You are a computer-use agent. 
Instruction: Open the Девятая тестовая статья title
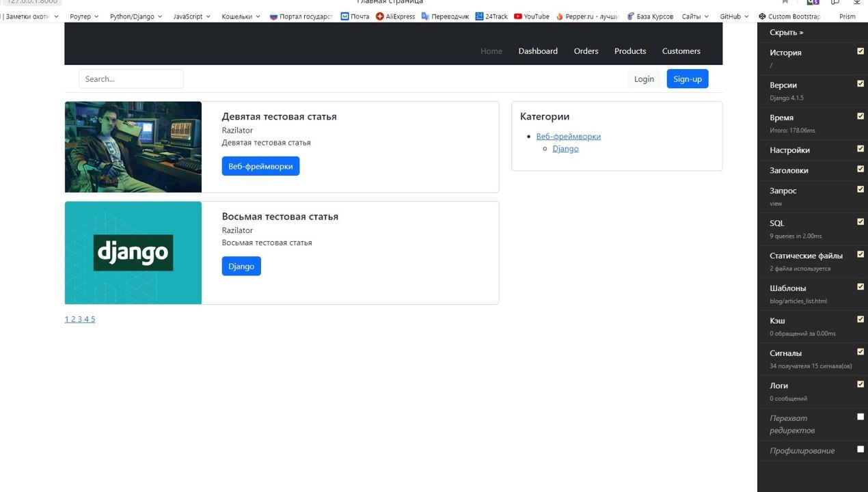point(279,116)
